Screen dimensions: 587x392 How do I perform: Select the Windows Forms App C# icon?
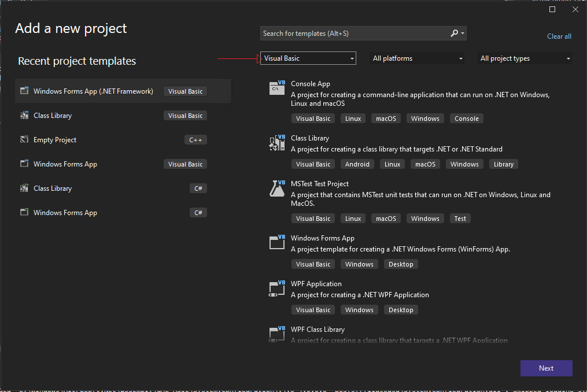(24, 212)
